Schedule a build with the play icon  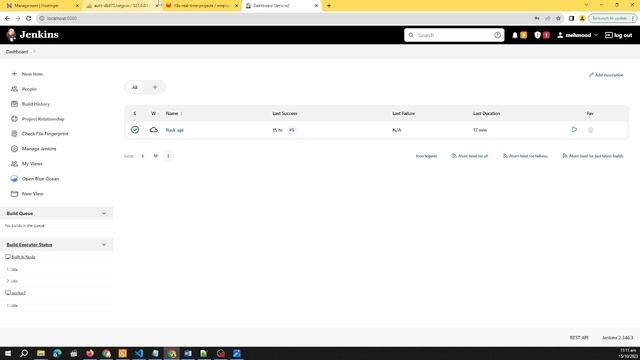click(x=574, y=129)
